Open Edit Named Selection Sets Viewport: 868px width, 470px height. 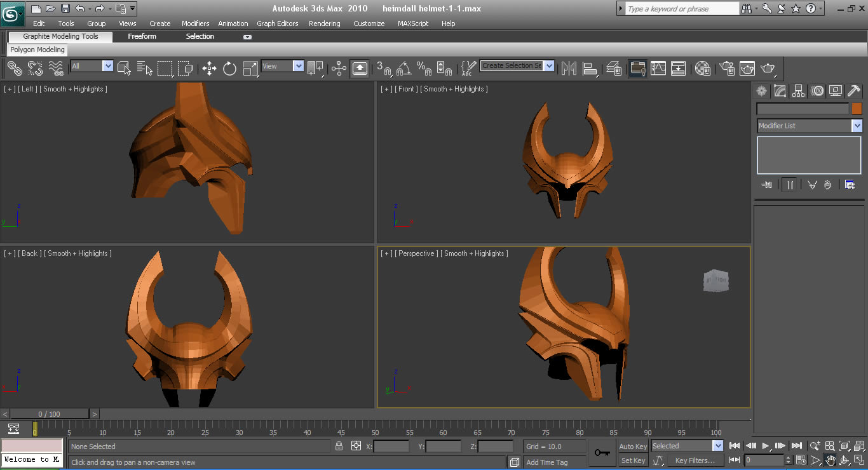[468, 67]
